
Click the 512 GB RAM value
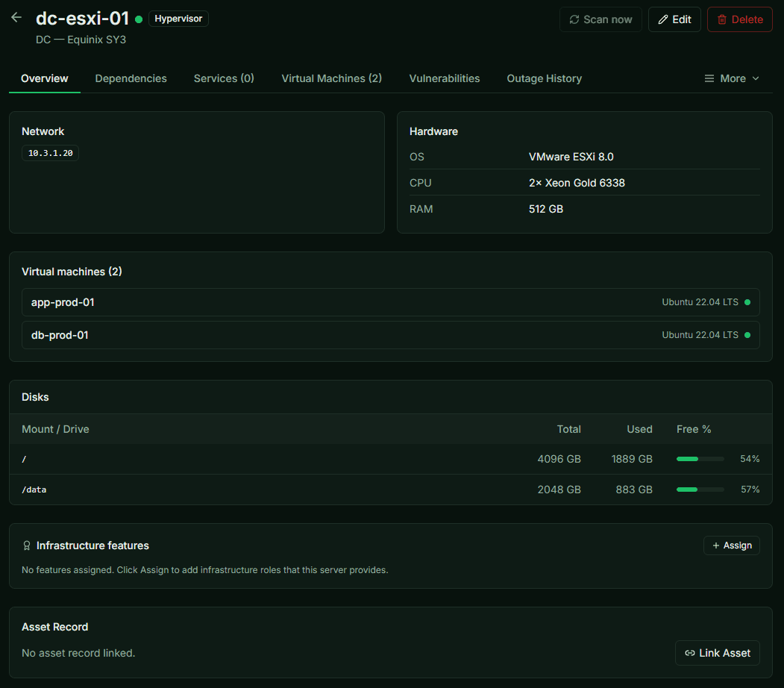coord(546,209)
